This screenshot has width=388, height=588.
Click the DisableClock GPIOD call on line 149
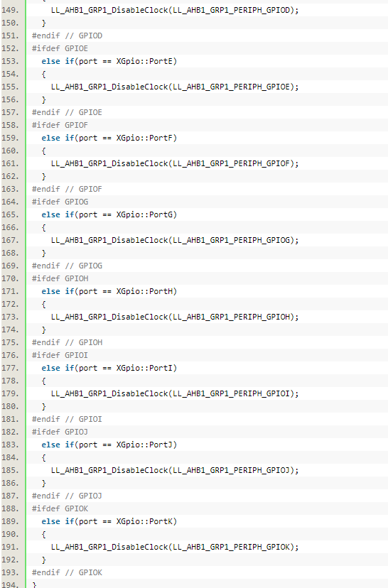click(175, 10)
